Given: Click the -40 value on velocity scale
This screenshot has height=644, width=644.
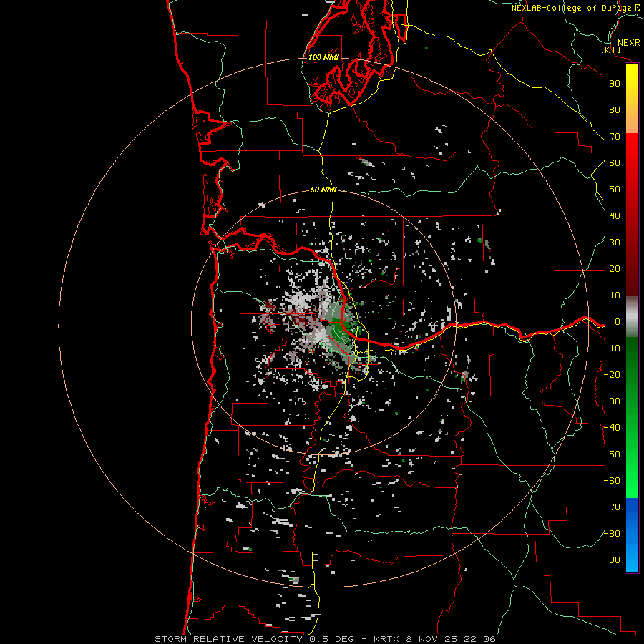Looking at the screenshot, I should (x=612, y=428).
